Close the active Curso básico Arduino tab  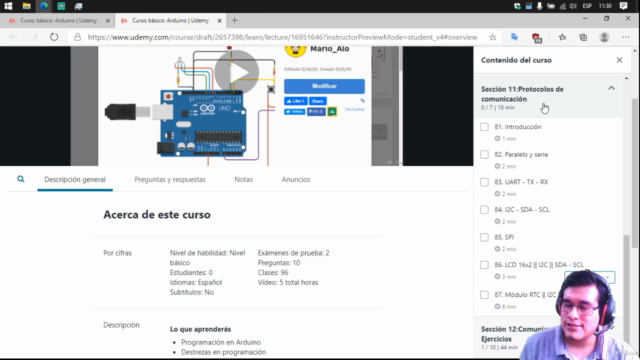click(219, 20)
